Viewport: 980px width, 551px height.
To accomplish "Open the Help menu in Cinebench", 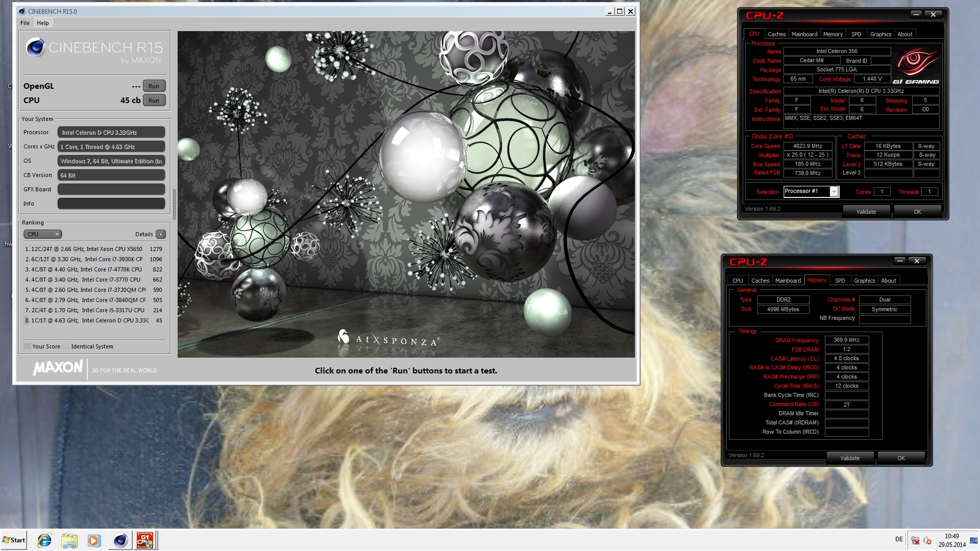I will point(43,23).
